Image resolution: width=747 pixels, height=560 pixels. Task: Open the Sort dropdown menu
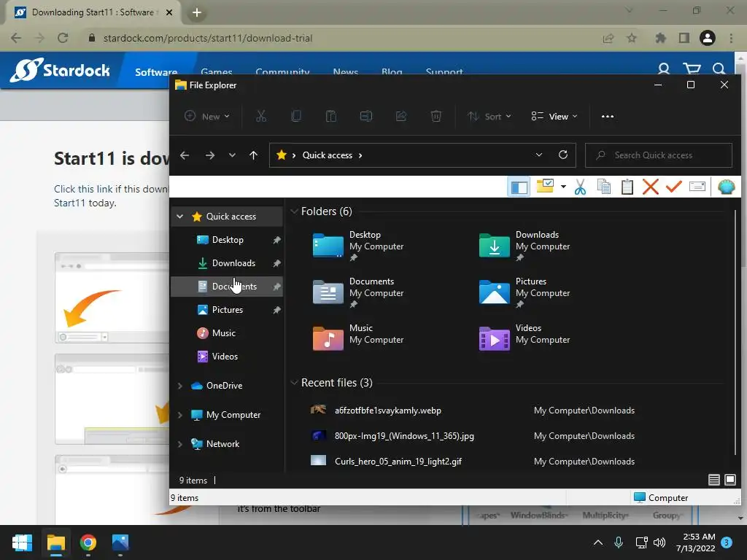click(x=489, y=116)
